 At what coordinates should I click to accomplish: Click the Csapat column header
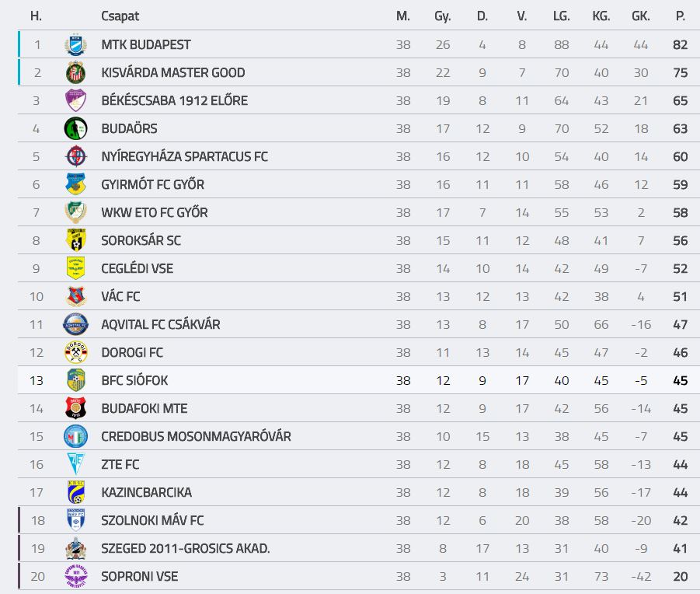point(120,16)
